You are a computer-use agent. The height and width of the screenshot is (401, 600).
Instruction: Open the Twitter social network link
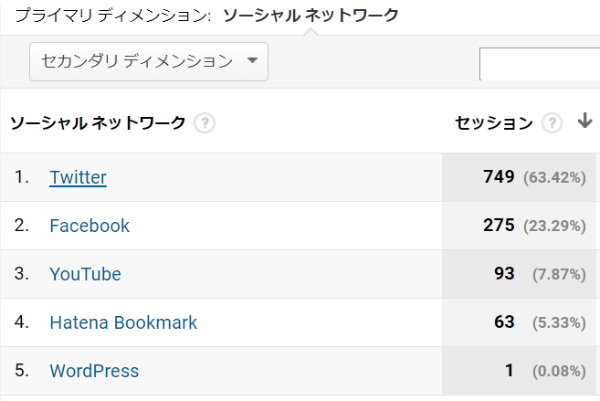[x=78, y=178]
